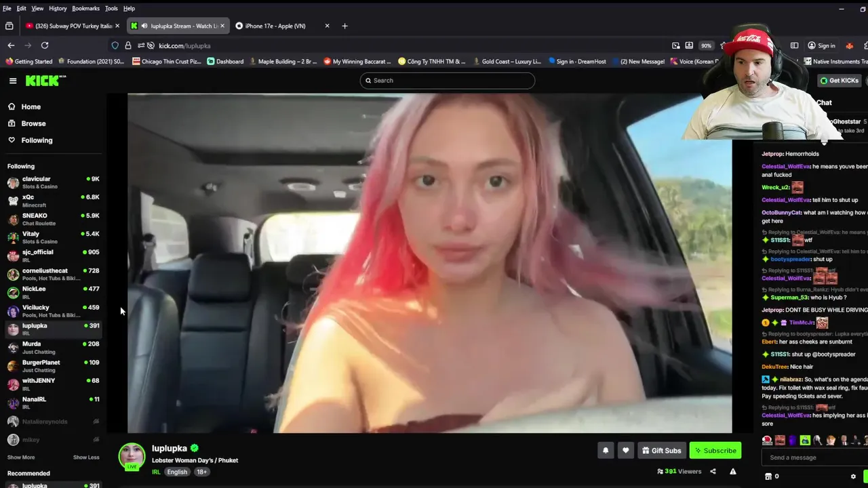Open xQc channel in Following list
The height and width of the screenshot is (488, 868).
tap(53, 201)
